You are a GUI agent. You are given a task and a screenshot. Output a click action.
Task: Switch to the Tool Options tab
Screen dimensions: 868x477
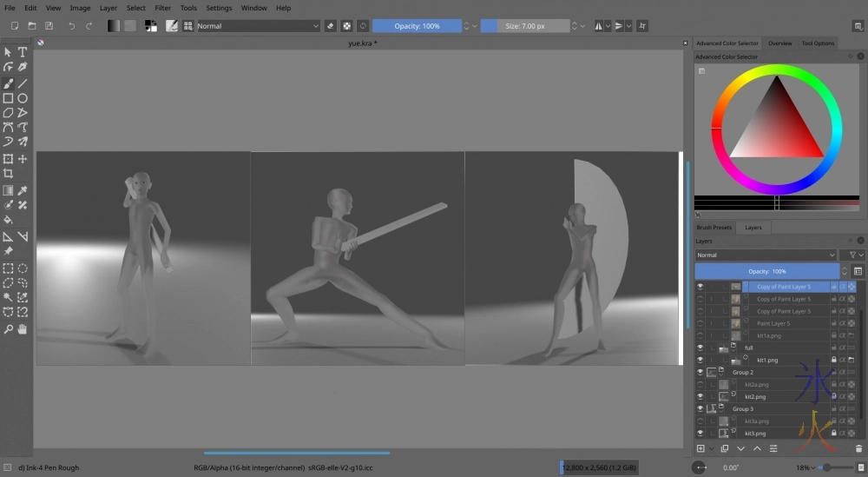[817, 43]
